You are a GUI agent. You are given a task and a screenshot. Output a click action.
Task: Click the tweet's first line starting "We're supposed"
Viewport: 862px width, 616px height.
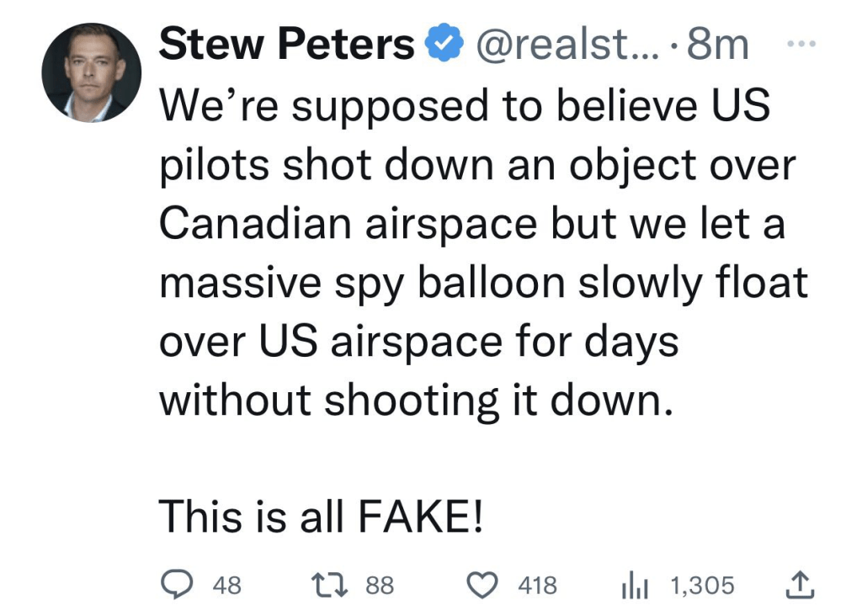coord(464,105)
